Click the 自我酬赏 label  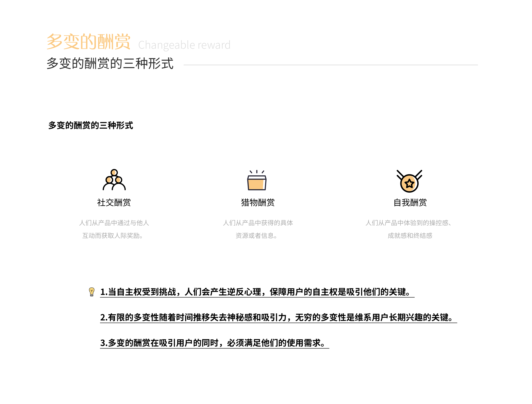[x=410, y=202]
